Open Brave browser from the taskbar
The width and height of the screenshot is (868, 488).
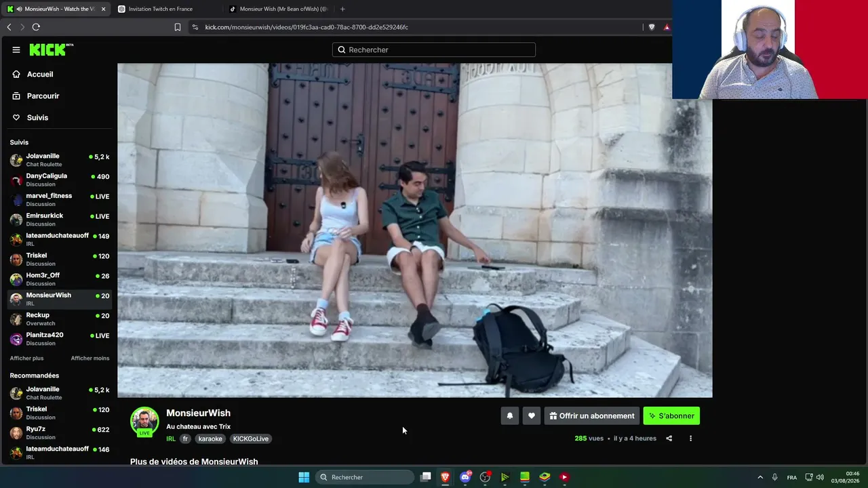[x=445, y=477]
